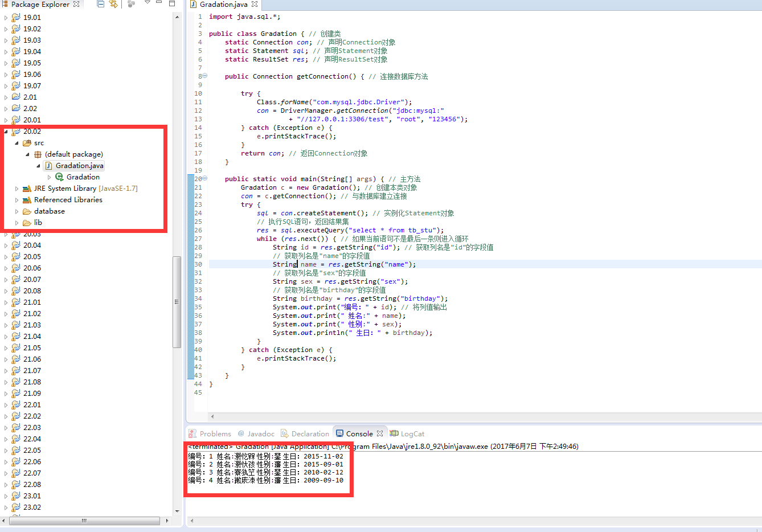The width and height of the screenshot is (762, 532).
Task: Expand the lib folder
Action: [17, 223]
